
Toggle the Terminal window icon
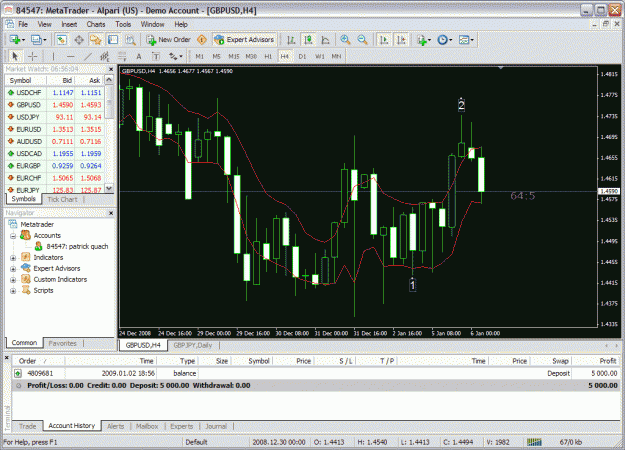click(x=113, y=40)
